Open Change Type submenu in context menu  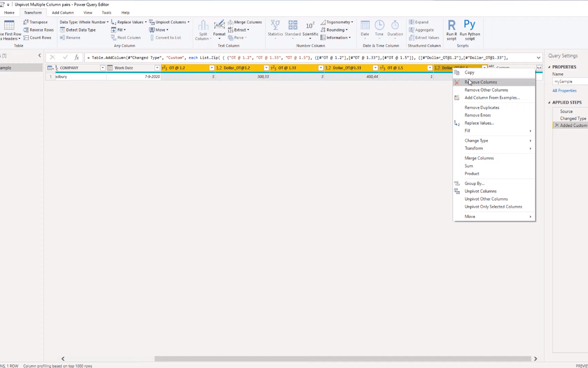(x=494, y=141)
